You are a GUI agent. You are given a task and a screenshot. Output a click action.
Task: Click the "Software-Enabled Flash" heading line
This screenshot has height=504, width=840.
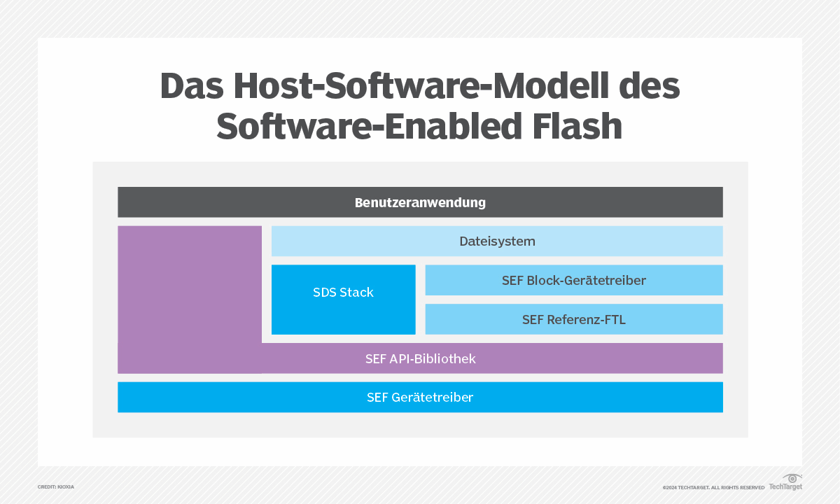pyautogui.click(x=420, y=127)
